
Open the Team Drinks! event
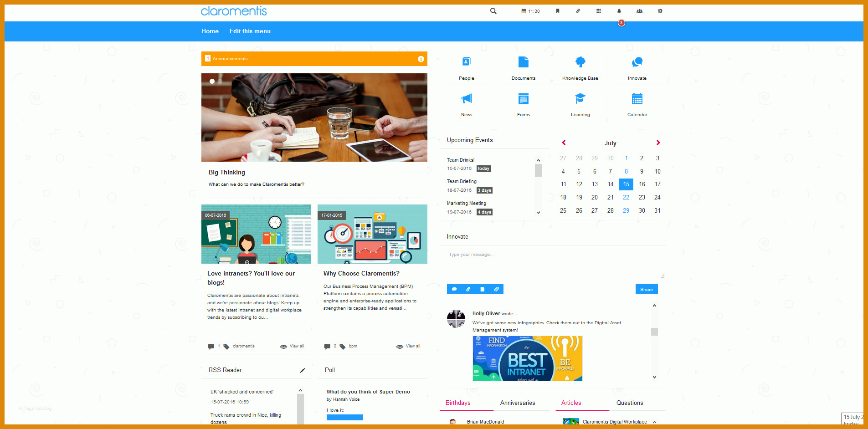point(461,160)
